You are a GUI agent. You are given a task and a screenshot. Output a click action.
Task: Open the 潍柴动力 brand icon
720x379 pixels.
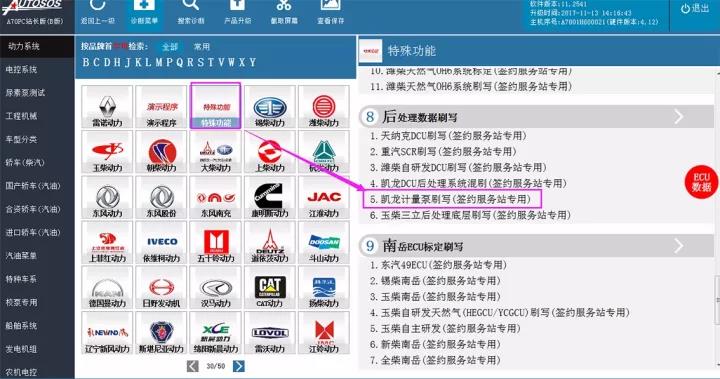point(324,107)
